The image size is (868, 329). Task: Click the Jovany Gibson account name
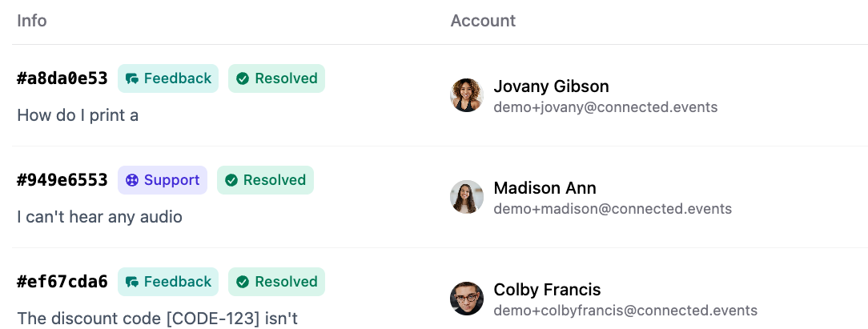551,86
